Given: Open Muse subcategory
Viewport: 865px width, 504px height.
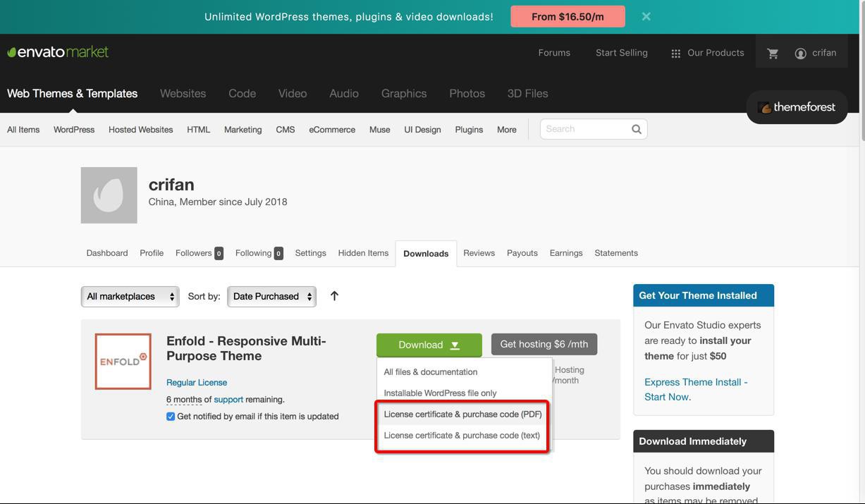Looking at the screenshot, I should (x=379, y=130).
